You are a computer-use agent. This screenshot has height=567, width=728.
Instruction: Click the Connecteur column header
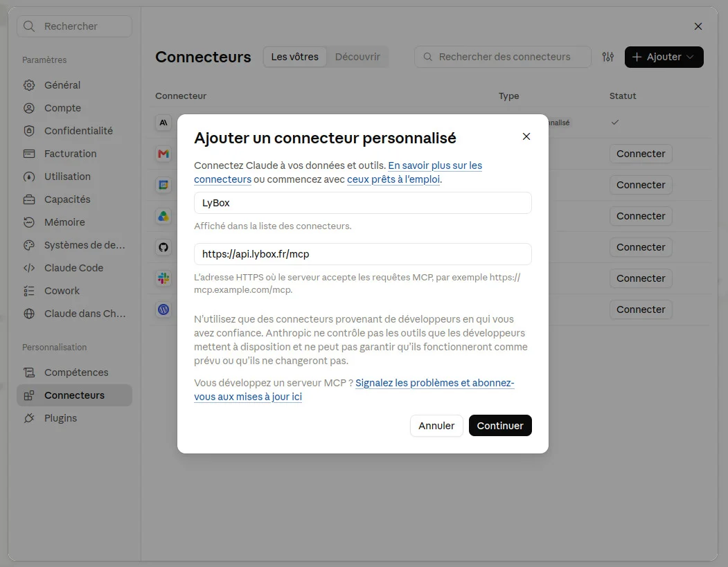(181, 96)
